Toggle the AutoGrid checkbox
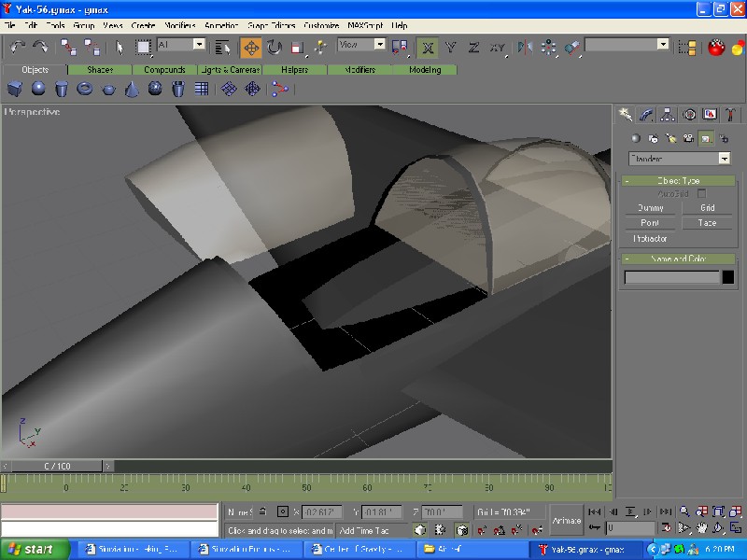Image resolution: width=747 pixels, height=560 pixels. point(701,193)
